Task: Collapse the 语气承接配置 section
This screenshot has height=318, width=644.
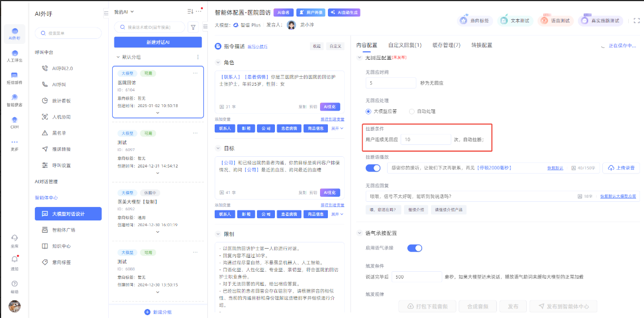Action: click(x=359, y=233)
